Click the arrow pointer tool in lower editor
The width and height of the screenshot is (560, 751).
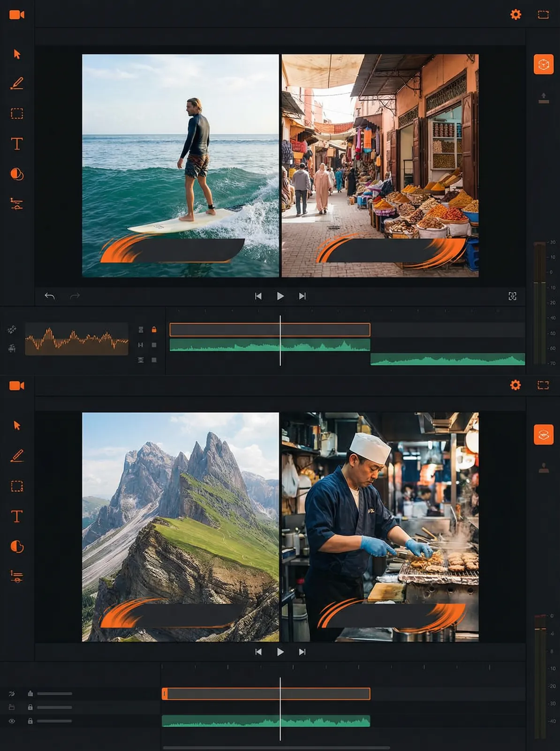[17, 425]
